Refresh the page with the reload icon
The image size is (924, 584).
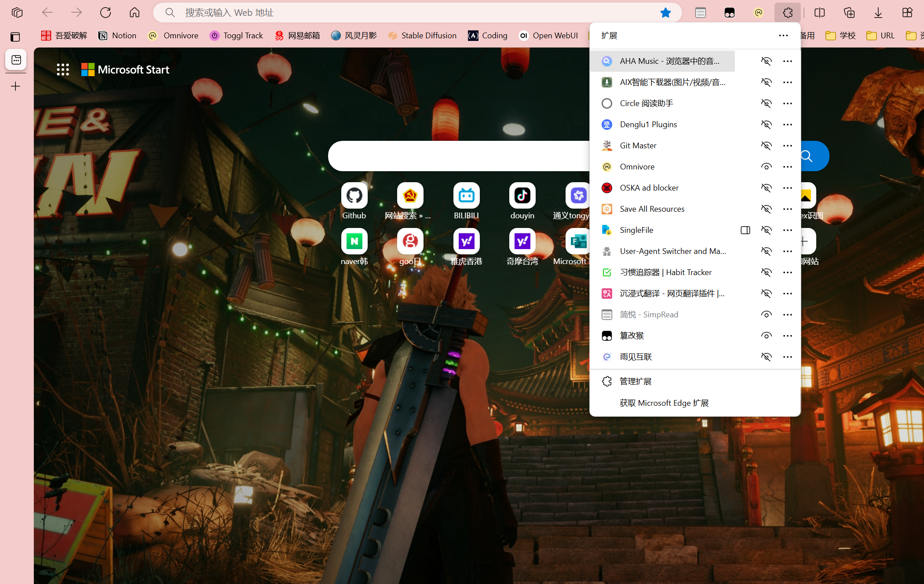tap(106, 13)
